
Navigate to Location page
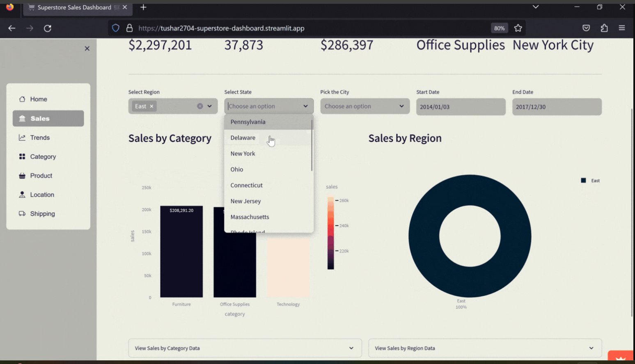pos(48,195)
